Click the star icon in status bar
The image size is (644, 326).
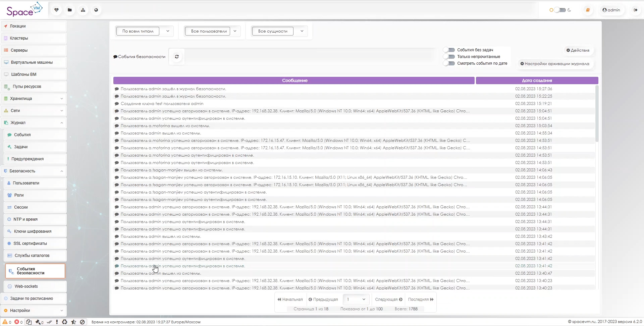click(73, 322)
